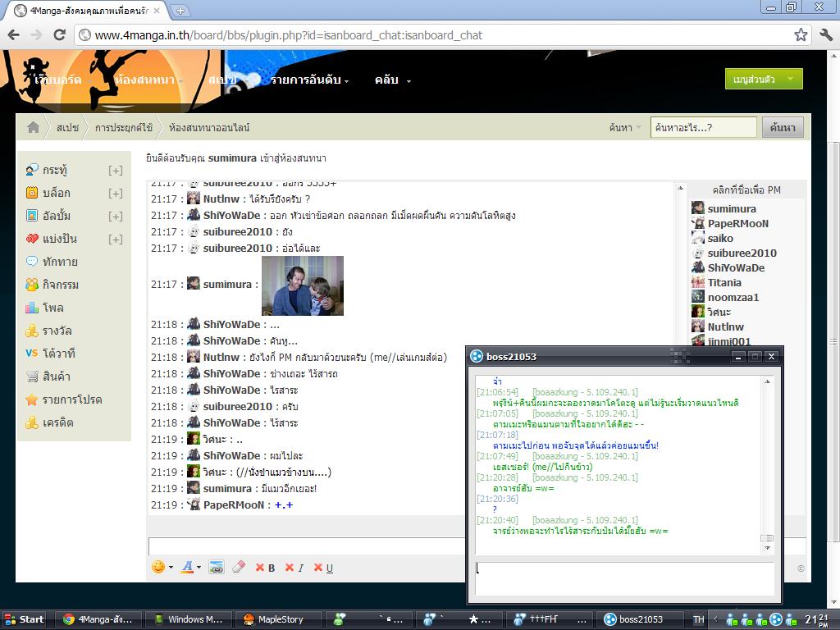
Task: Open the รายการอันดับ navigation menu
Action: click(x=309, y=80)
